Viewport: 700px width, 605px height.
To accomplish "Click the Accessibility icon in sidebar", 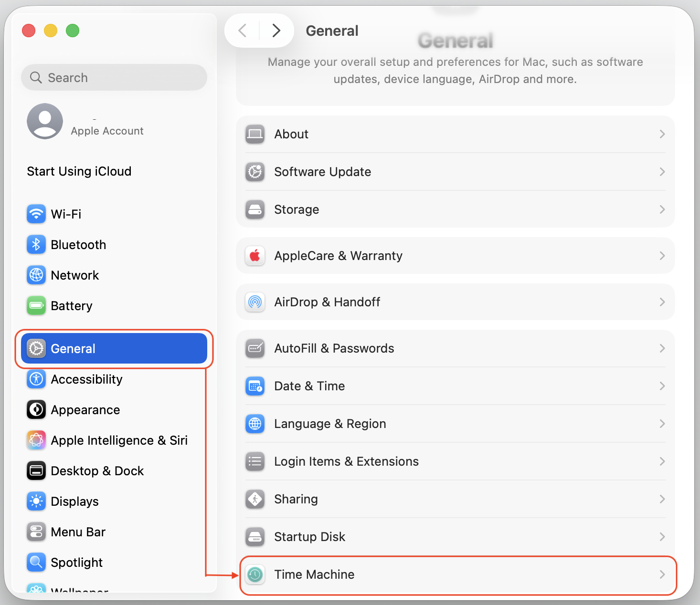I will [36, 379].
